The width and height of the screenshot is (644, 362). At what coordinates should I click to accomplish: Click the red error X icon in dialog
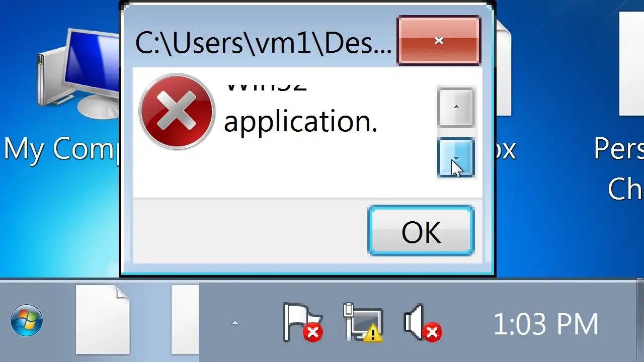[x=177, y=112]
